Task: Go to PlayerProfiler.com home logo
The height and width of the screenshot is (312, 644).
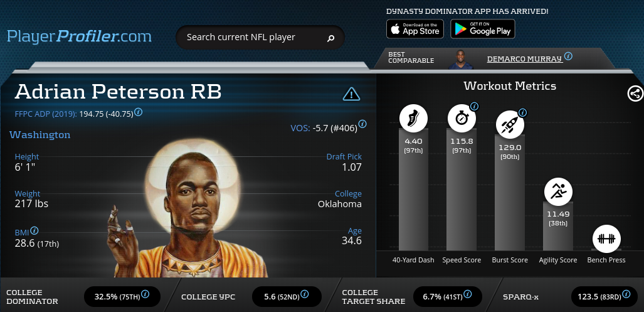Action: click(79, 36)
